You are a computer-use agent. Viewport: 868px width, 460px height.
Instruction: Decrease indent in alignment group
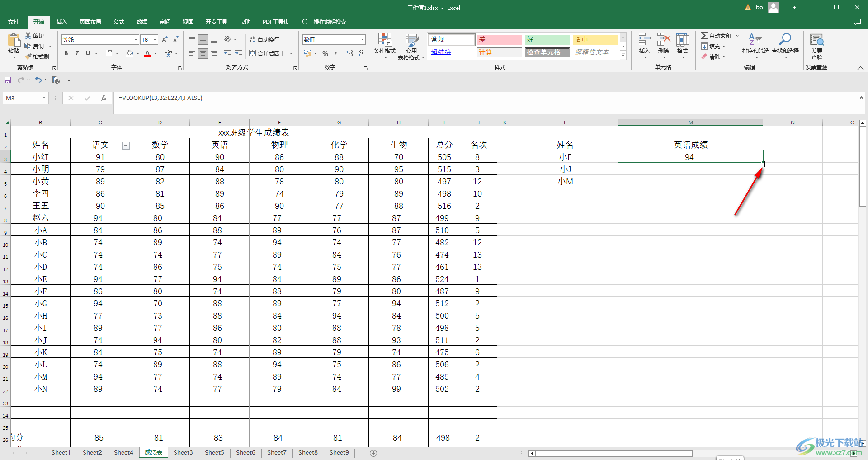point(228,53)
